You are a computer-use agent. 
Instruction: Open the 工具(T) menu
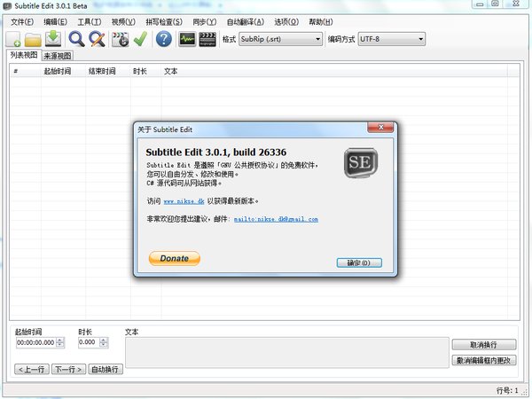click(90, 22)
